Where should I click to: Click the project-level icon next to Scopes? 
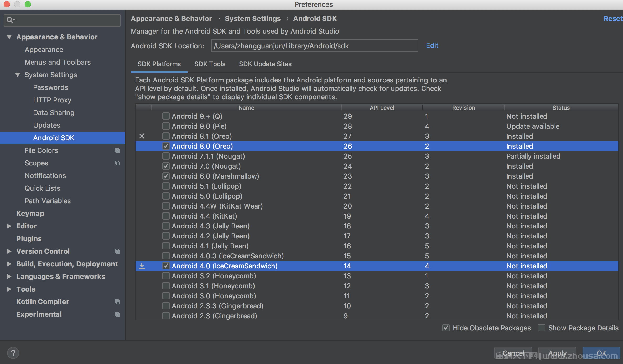(x=117, y=163)
